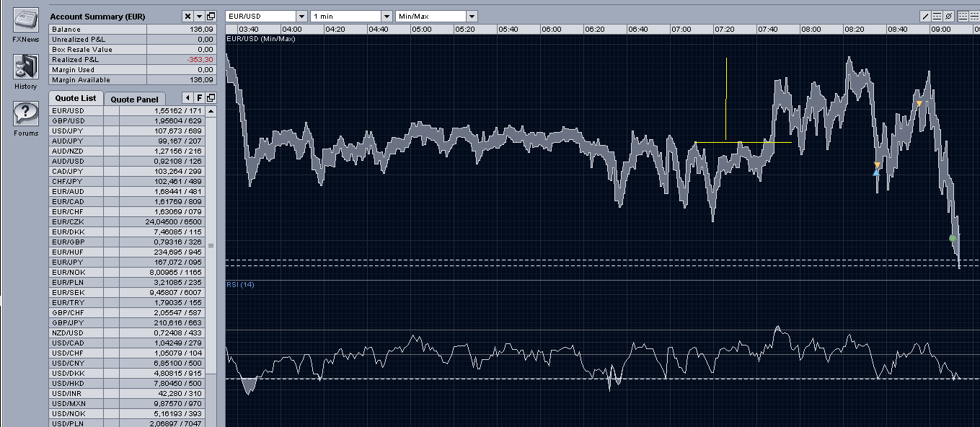This screenshot has height=427, width=980.
Task: Open the Forums help icon
Action: coord(26,114)
